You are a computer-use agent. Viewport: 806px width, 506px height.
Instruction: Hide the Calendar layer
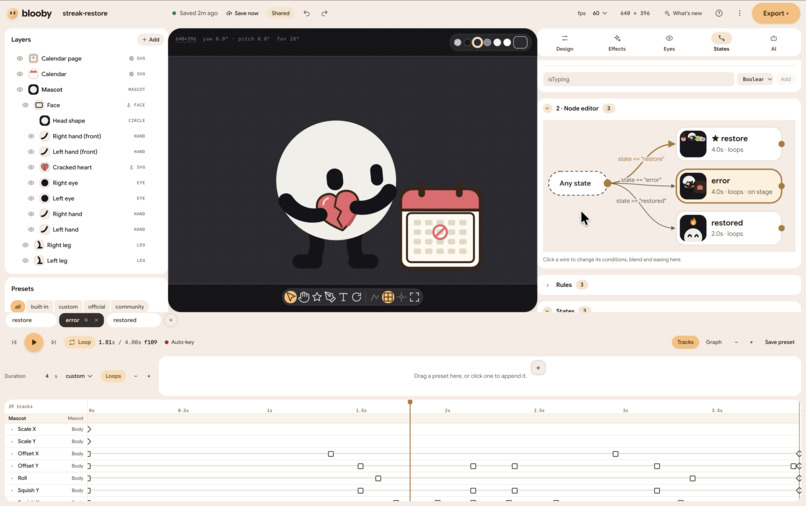(20, 74)
